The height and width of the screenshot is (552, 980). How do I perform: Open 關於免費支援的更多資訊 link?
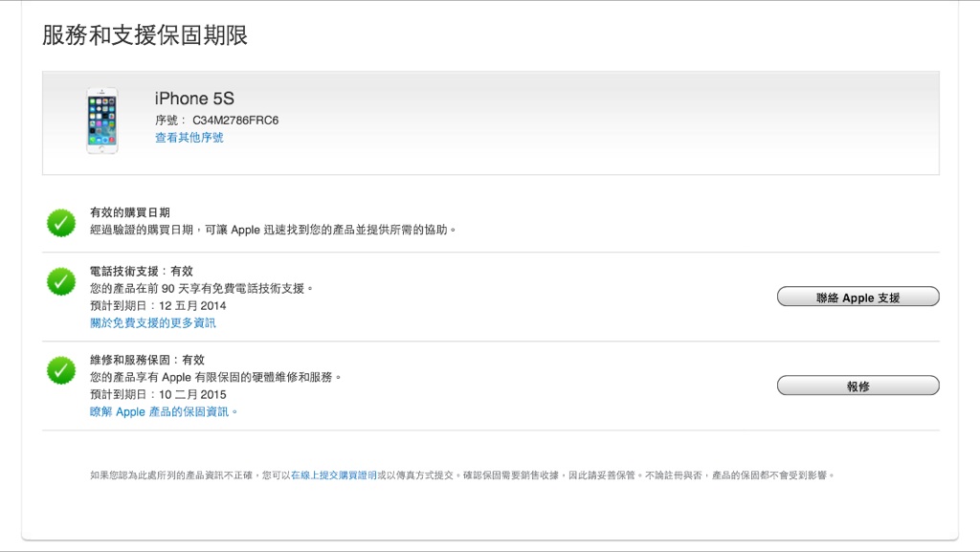coord(153,322)
